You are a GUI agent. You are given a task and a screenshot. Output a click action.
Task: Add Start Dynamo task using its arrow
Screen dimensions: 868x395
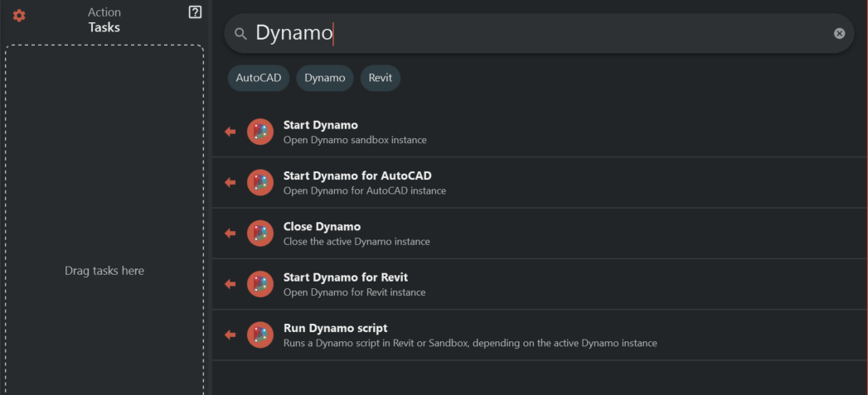[x=230, y=132]
